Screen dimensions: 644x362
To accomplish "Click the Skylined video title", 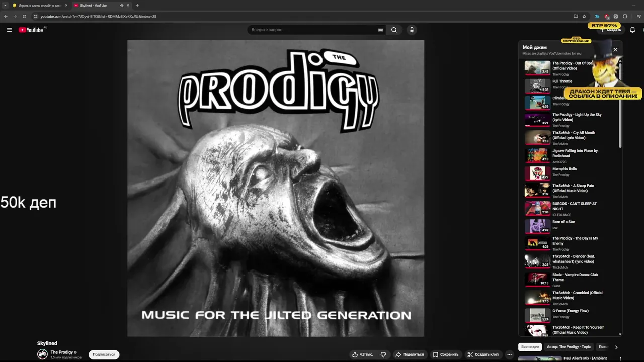I will (47, 343).
